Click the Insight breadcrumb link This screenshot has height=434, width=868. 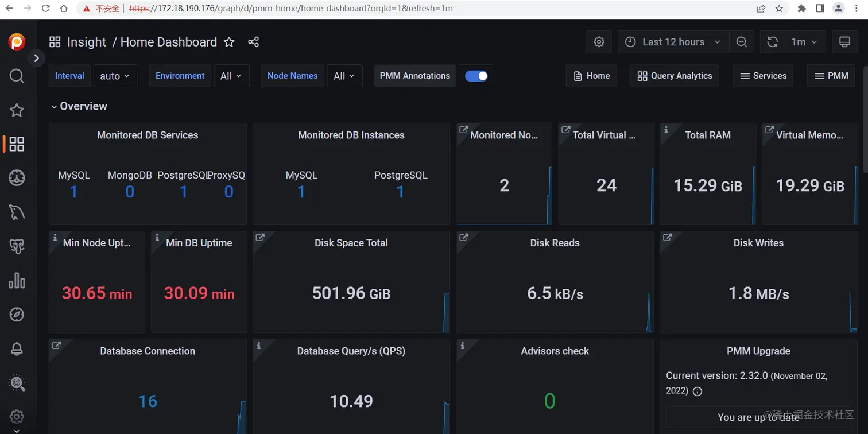coord(87,42)
